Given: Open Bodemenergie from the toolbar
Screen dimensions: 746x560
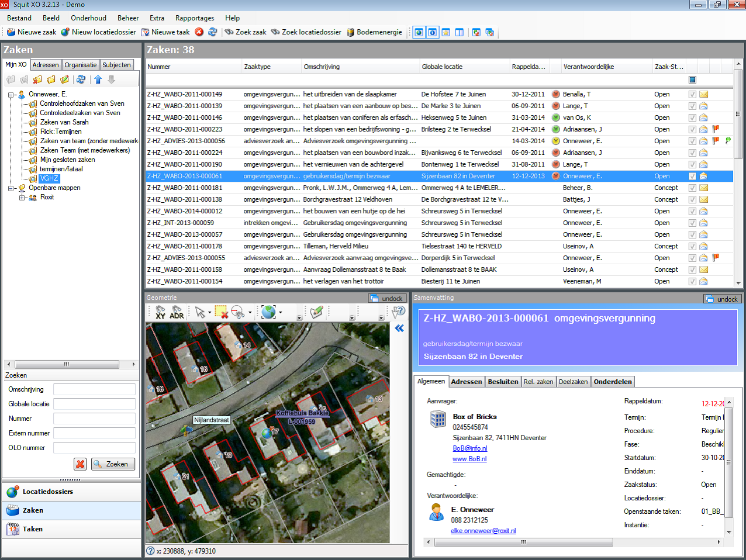Looking at the screenshot, I should point(374,32).
